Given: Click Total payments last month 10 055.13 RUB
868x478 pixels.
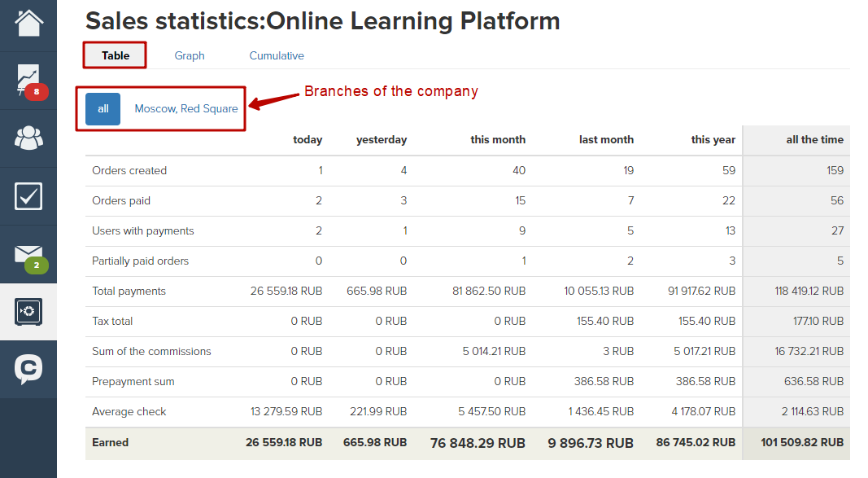Looking at the screenshot, I should point(599,291).
